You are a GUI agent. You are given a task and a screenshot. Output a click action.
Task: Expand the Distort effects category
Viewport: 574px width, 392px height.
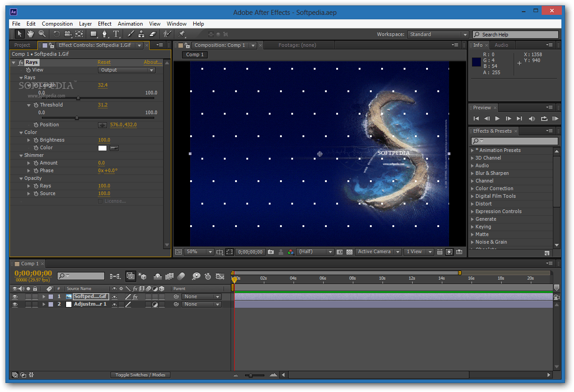point(472,204)
